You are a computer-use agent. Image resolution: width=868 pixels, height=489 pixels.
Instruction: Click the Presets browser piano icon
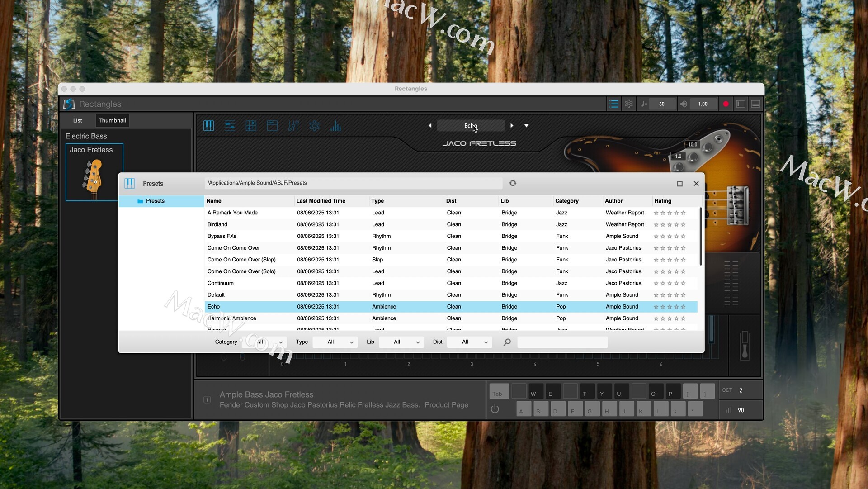point(130,183)
